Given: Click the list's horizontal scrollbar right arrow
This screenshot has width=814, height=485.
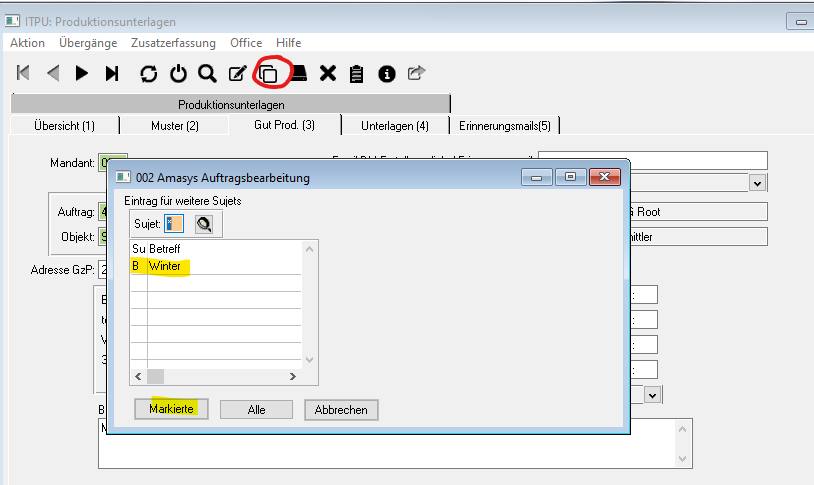Looking at the screenshot, I should [x=293, y=376].
